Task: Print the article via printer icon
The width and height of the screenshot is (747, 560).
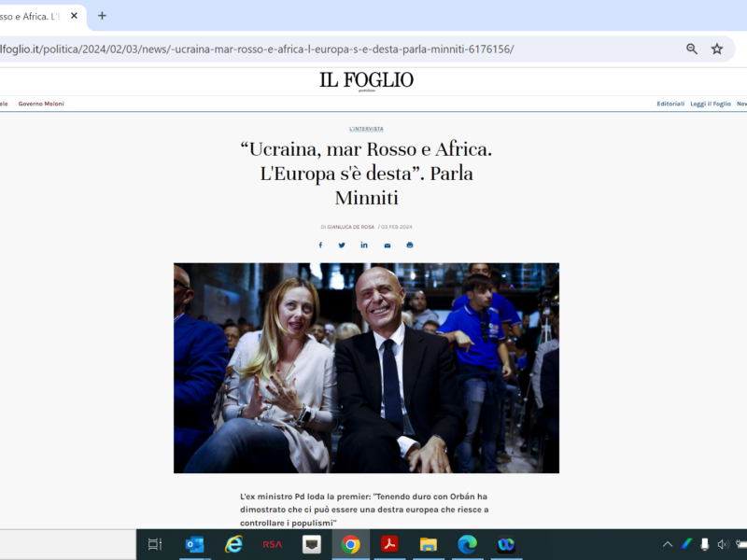Action: point(410,245)
